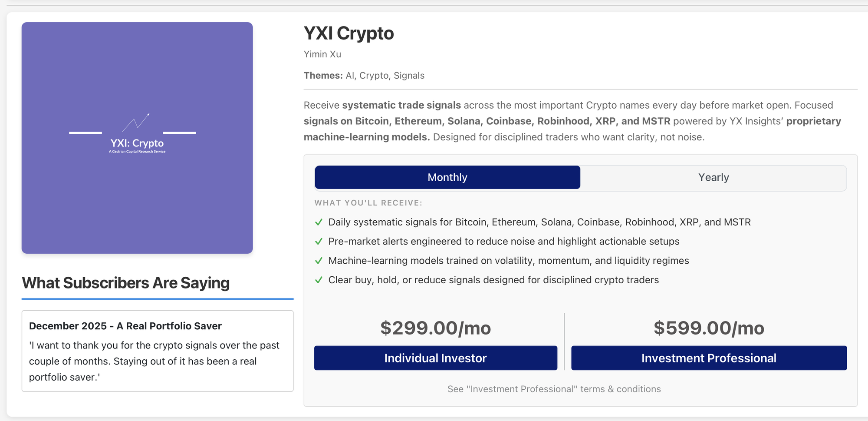This screenshot has width=868, height=421.
Task: Click the checkmark beside Pre-market alerts
Action: pyautogui.click(x=319, y=242)
